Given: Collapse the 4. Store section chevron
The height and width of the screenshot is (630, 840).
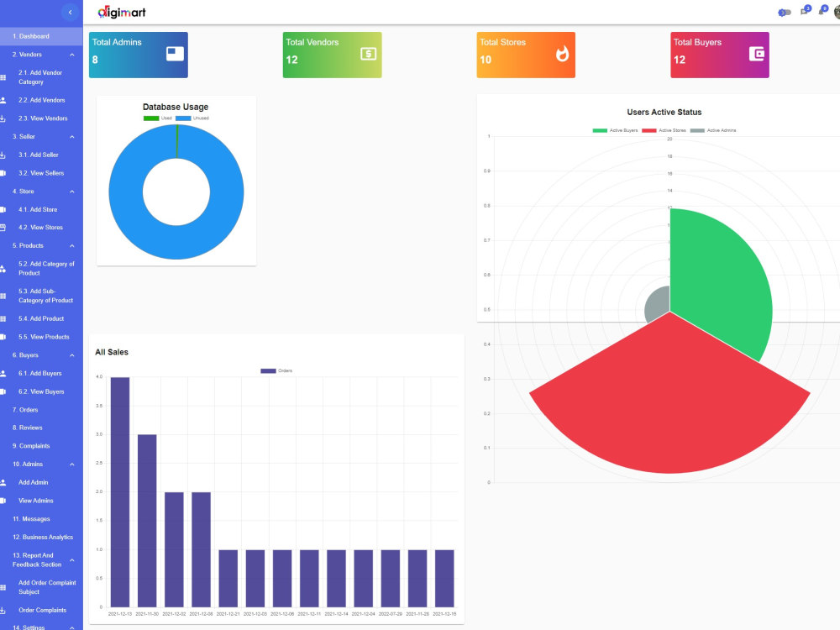Looking at the screenshot, I should 71,192.
